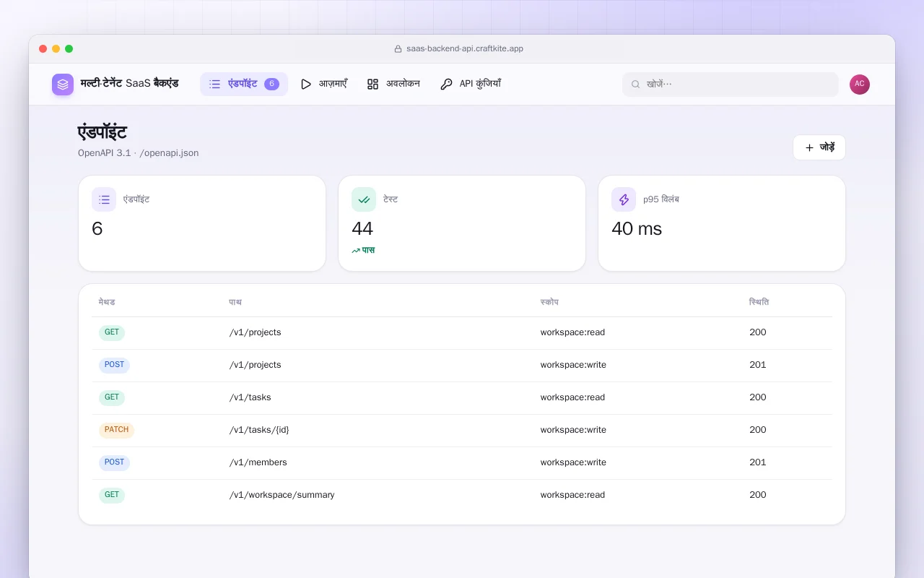Image resolution: width=924 pixels, height=578 pixels.
Task: Open the /v1/tasks/{id} path
Action: coord(259,430)
